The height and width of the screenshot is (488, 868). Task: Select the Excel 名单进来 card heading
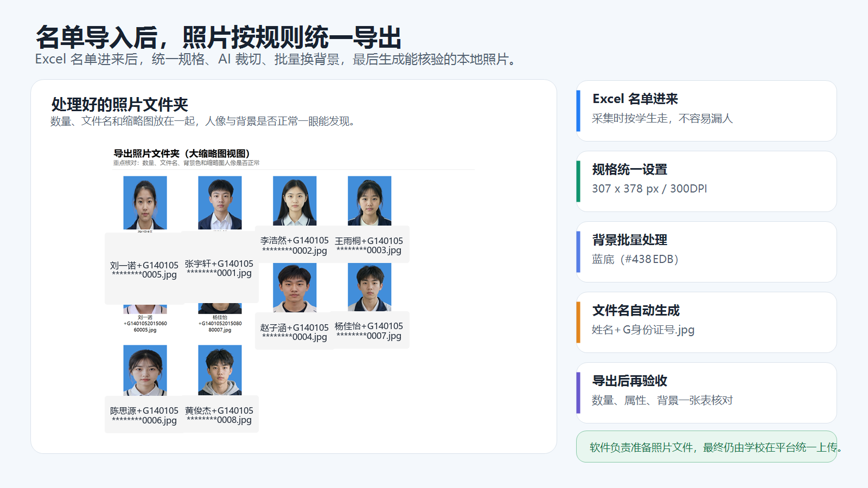point(635,99)
